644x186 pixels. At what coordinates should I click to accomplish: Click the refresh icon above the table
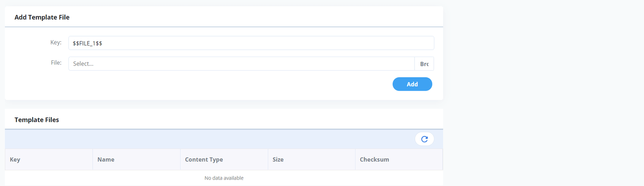pos(424,139)
